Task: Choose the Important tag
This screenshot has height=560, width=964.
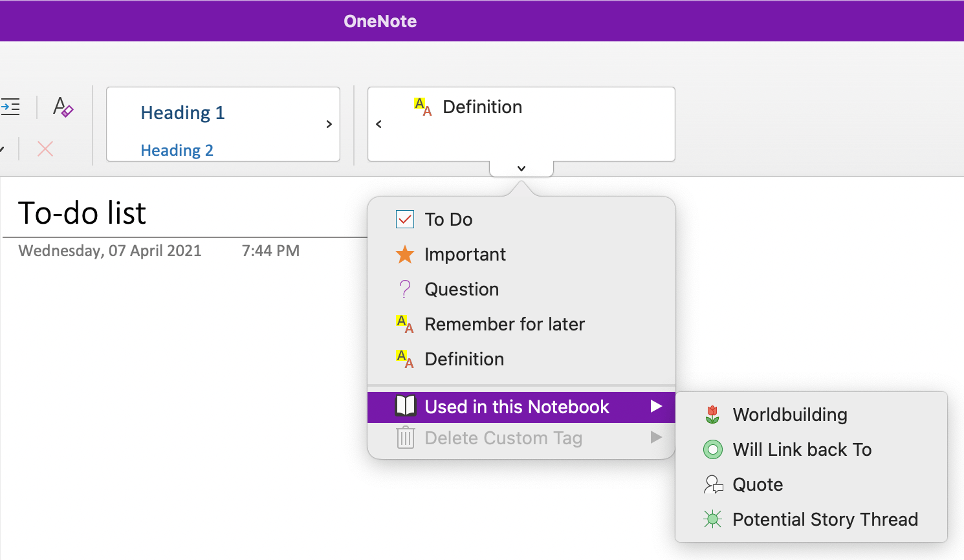Action: click(x=521, y=255)
